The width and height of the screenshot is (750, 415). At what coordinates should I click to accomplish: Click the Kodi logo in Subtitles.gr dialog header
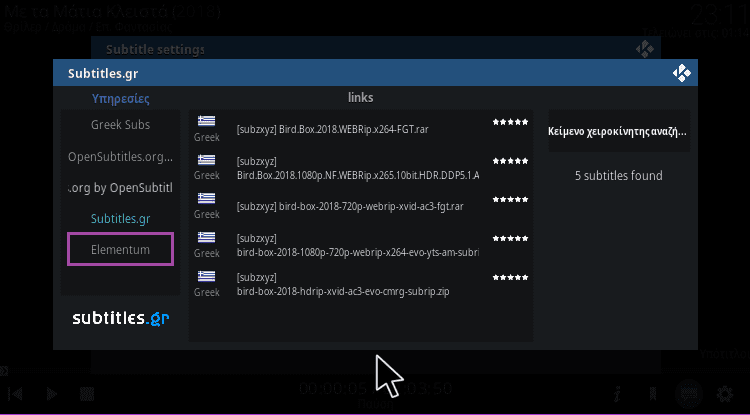tap(682, 73)
